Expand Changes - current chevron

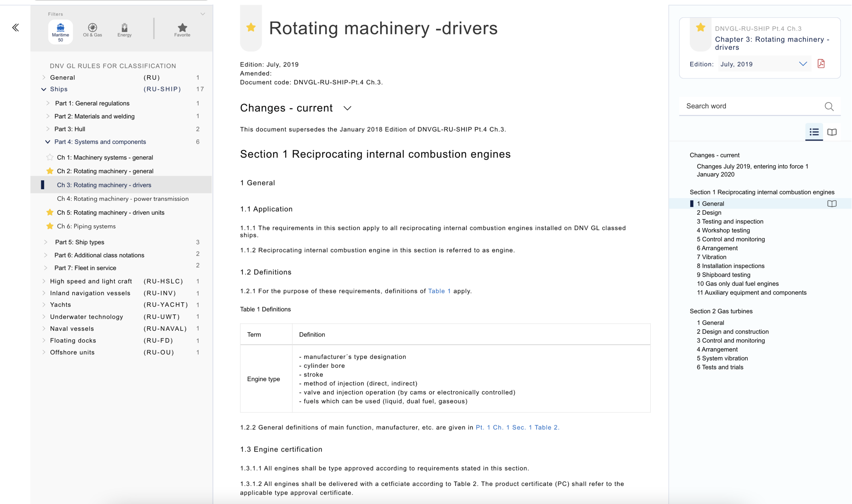[347, 108]
